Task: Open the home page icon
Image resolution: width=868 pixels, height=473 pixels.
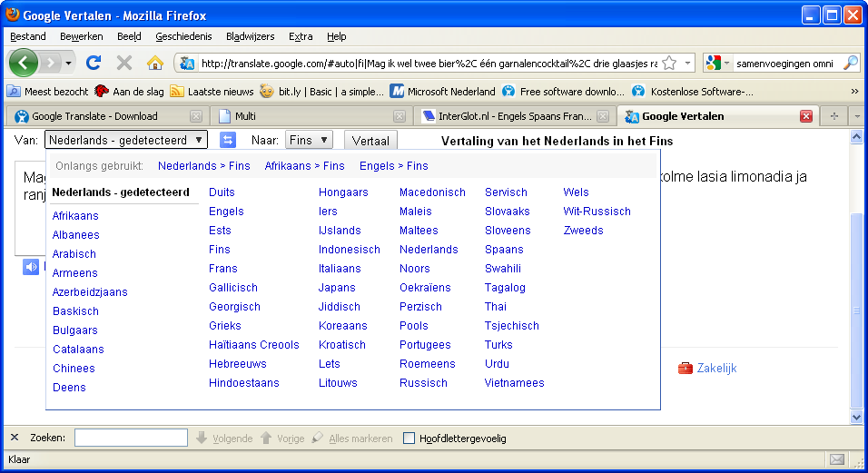Action: (x=155, y=63)
